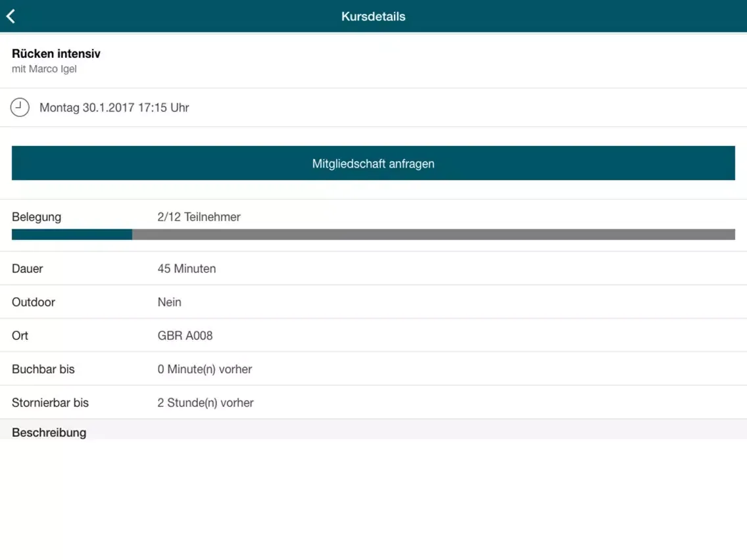Tap the trainer name mit Marco Igel
This screenshot has width=747, height=560.
coord(44,69)
